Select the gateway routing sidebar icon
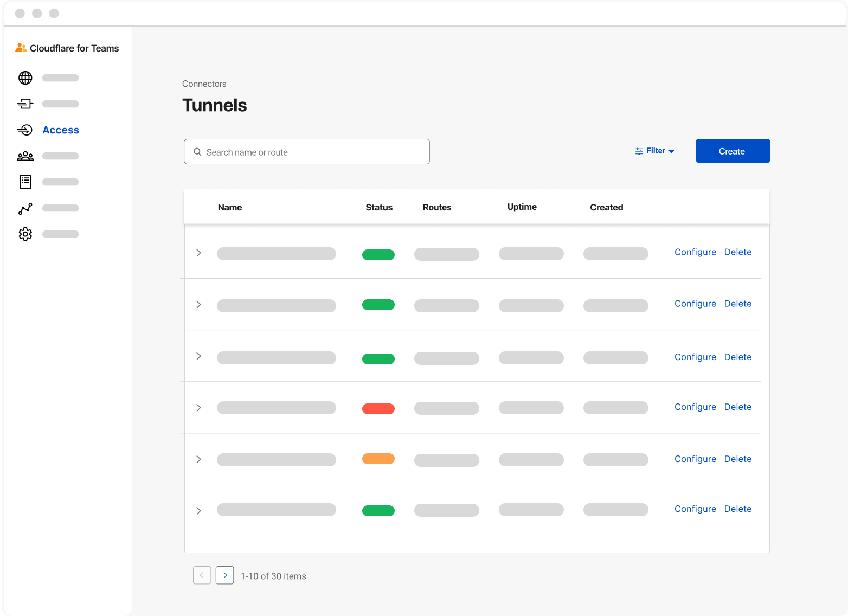848x616 pixels. click(x=25, y=104)
